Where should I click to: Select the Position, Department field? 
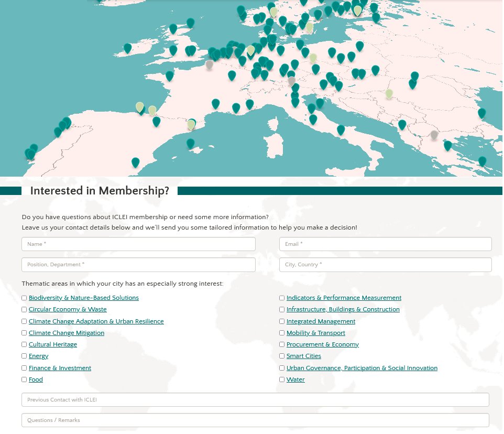138,265
